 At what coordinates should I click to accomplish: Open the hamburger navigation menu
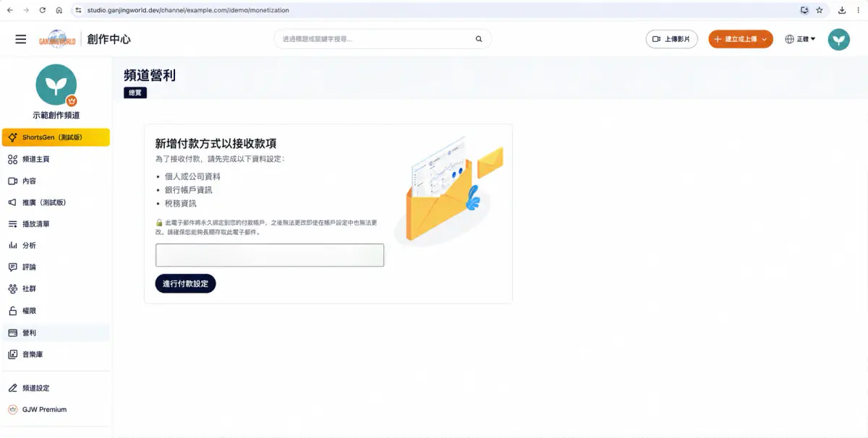(20, 39)
